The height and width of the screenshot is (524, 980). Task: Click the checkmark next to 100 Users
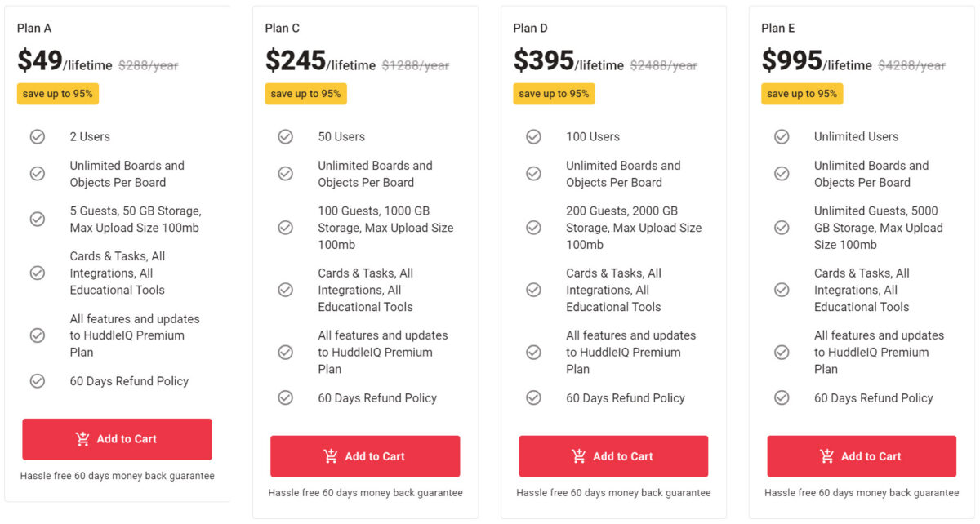534,136
